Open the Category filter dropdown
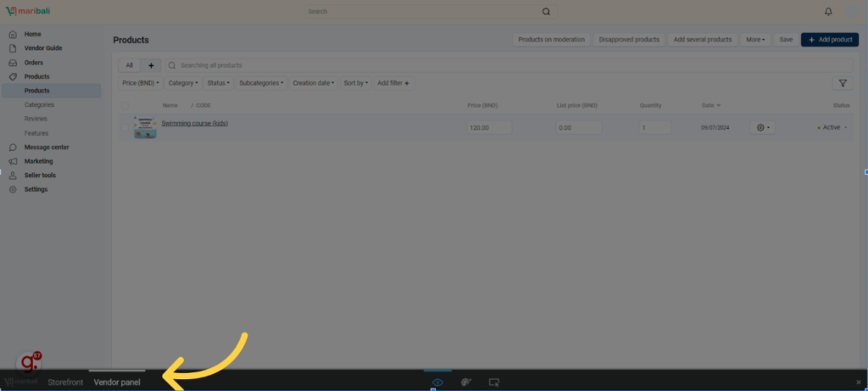Viewport: 868px width, 391px height. pyautogui.click(x=183, y=83)
